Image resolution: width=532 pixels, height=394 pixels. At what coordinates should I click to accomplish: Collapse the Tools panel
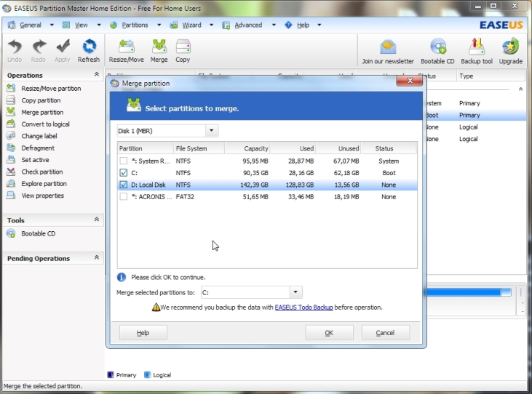coord(96,220)
